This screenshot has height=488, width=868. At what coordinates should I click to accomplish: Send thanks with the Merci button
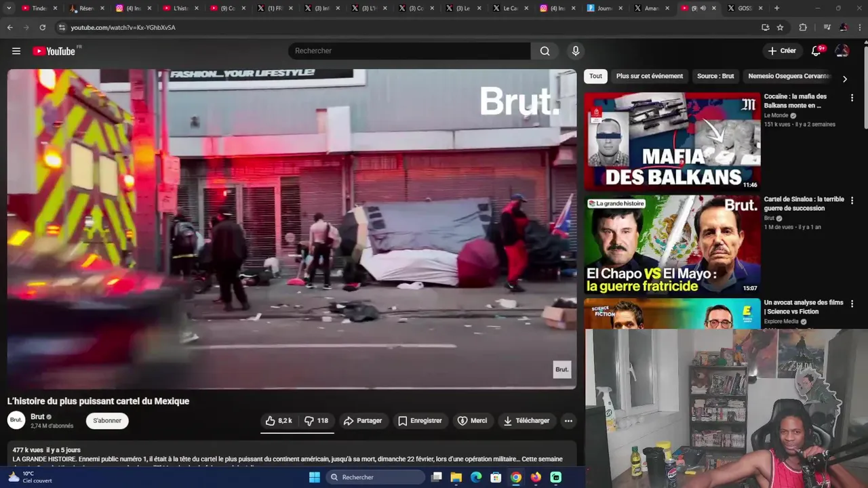(x=472, y=421)
